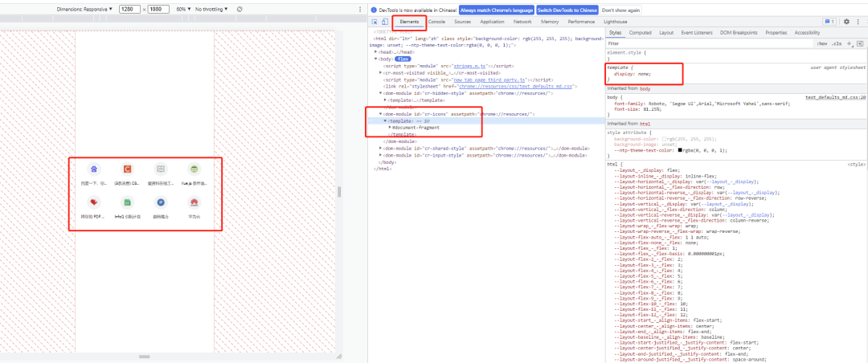Collapse the cr-hidden-style dom-module node
Screen dimensions: 868x363
coord(381,93)
